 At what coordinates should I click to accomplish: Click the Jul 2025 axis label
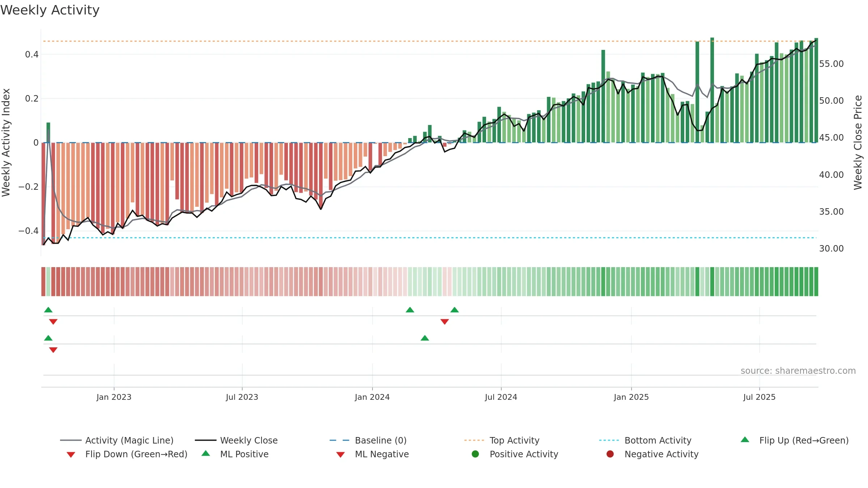(x=759, y=397)
